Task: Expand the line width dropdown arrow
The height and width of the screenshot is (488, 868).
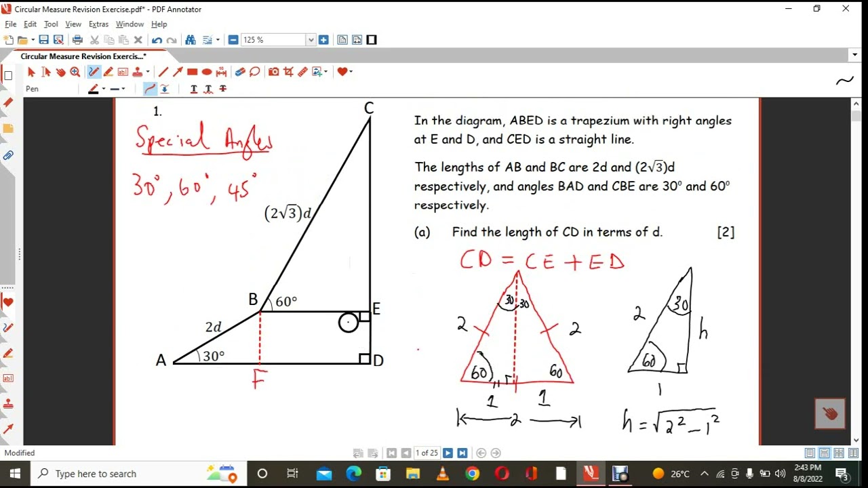Action: (123, 89)
